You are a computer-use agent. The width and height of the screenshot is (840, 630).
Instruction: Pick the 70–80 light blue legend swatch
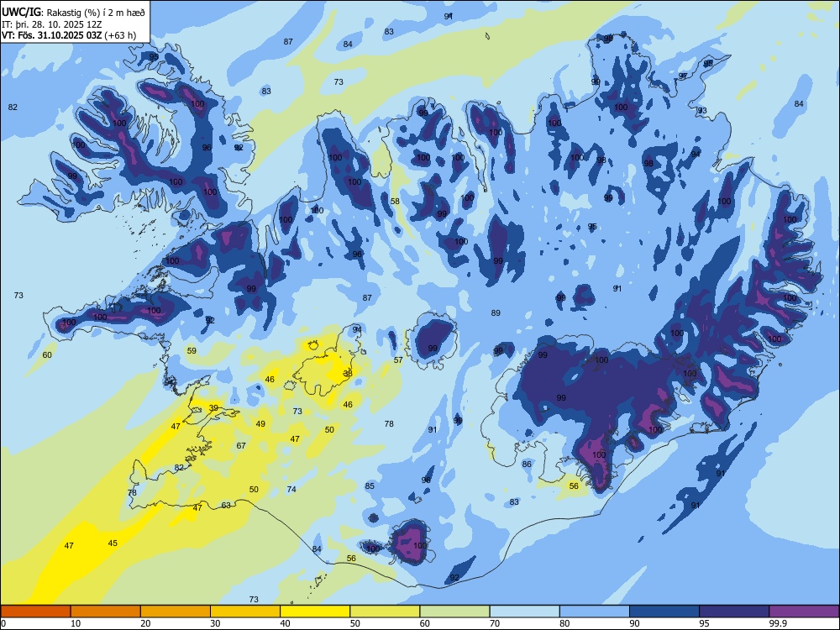click(x=524, y=612)
